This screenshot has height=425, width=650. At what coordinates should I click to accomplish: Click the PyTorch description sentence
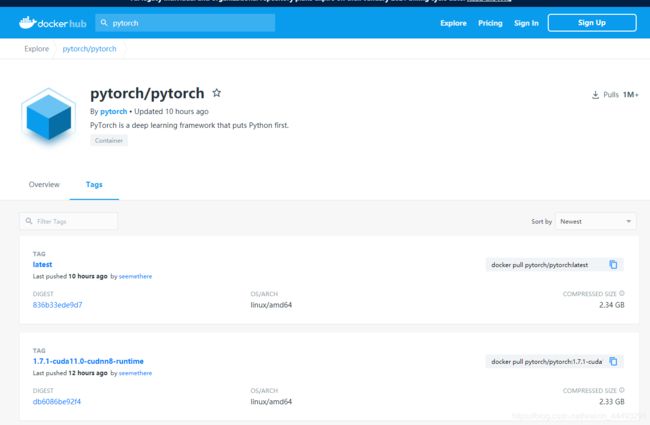[x=189, y=125]
